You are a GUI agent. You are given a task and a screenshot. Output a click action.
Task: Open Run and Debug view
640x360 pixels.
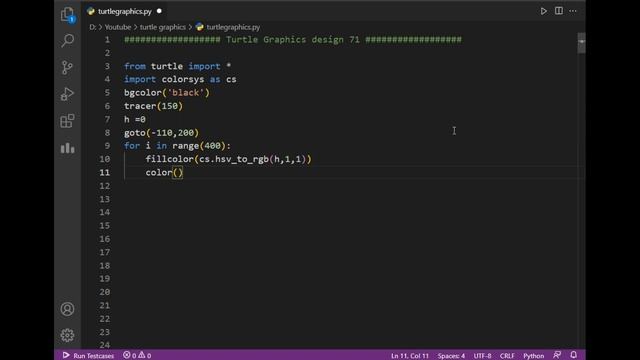point(67,94)
